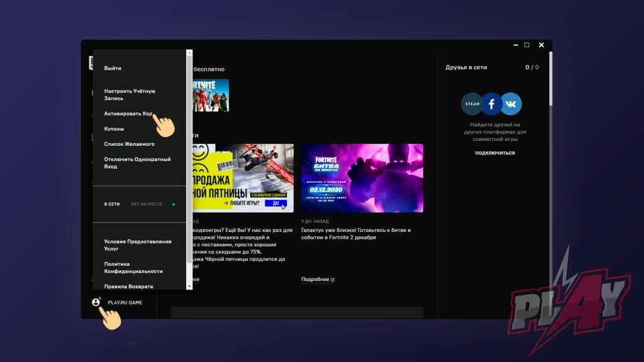The width and height of the screenshot is (644, 362).
Task: Click the Facebook connect icon
Action: tap(492, 104)
